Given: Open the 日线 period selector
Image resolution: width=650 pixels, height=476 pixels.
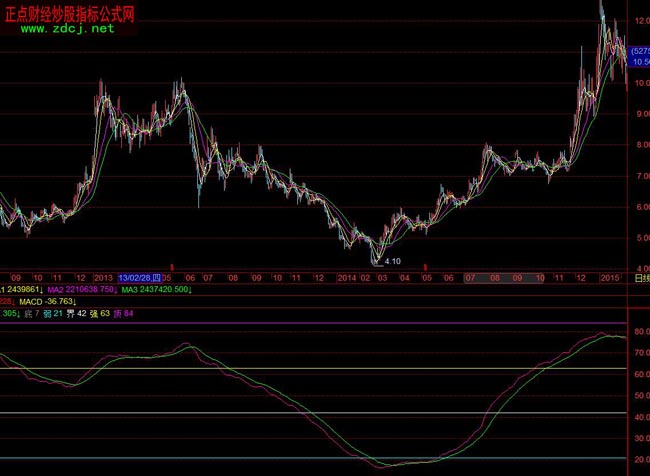Looking at the screenshot, I should (641, 278).
